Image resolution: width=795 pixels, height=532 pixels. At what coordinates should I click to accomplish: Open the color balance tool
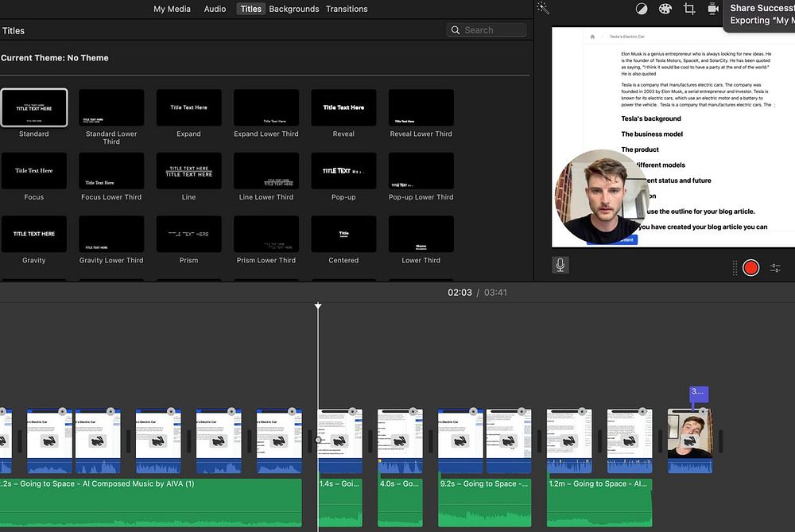coord(642,9)
